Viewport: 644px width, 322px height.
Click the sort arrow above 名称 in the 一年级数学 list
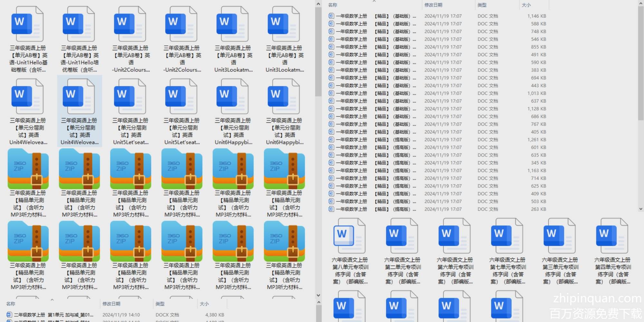click(x=374, y=1)
